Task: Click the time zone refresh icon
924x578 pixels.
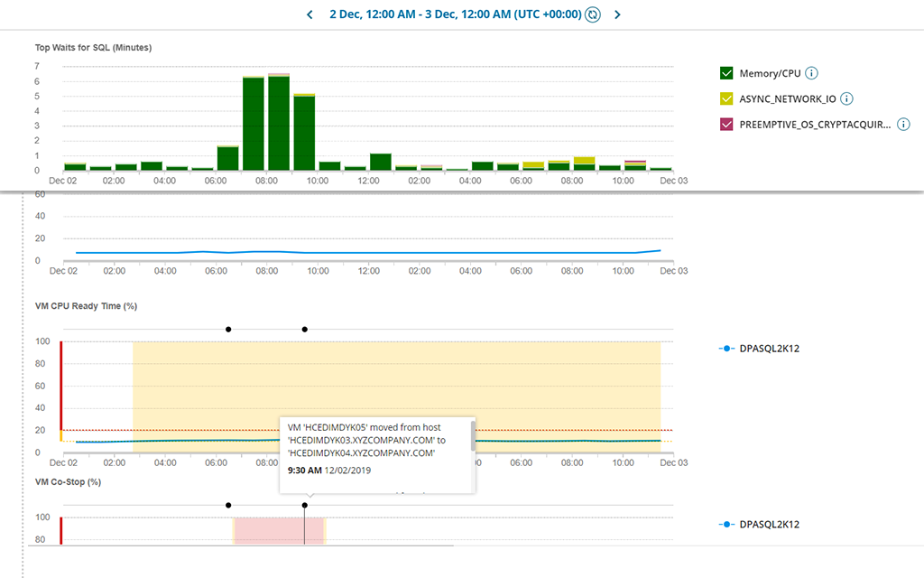Action: click(x=593, y=14)
